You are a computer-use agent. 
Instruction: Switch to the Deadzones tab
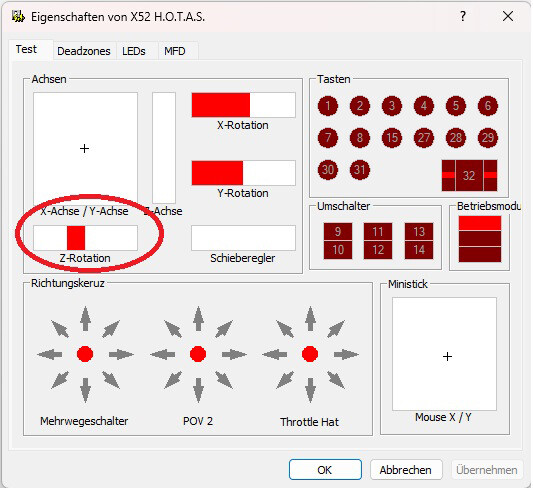[84, 51]
